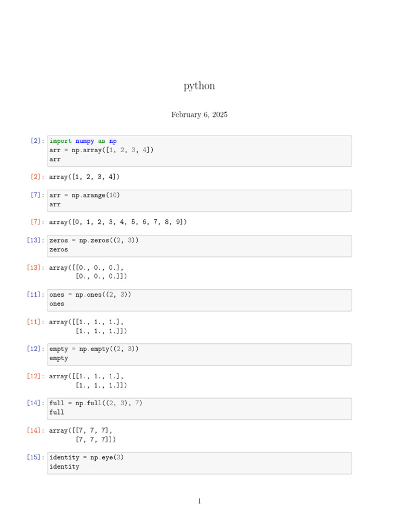The width and height of the screenshot is (399, 532).
Task: Click the arange output array 0 to 9
Action: [x=118, y=222]
